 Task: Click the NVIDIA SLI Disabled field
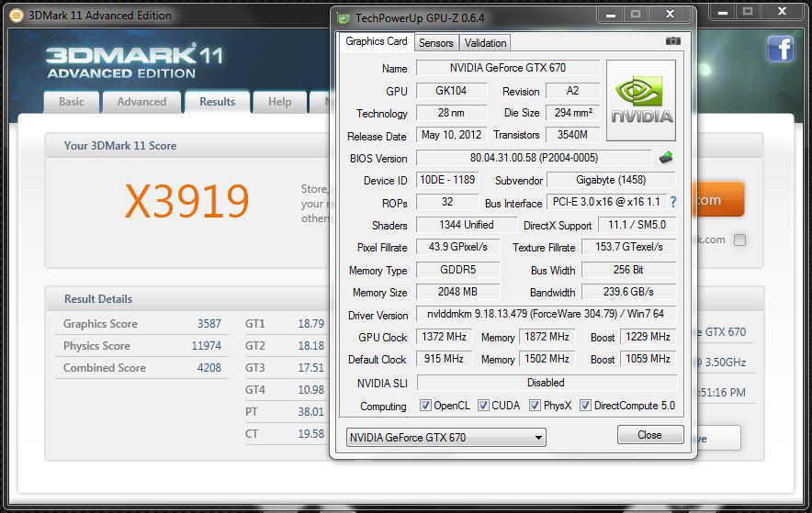pos(547,383)
